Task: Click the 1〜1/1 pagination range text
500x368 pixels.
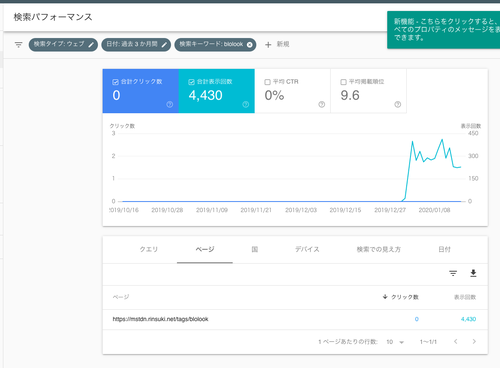Action: pos(428,342)
